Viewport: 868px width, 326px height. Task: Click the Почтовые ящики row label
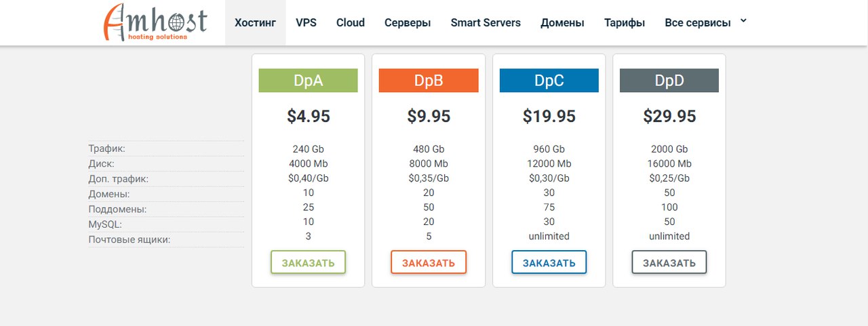click(x=129, y=239)
